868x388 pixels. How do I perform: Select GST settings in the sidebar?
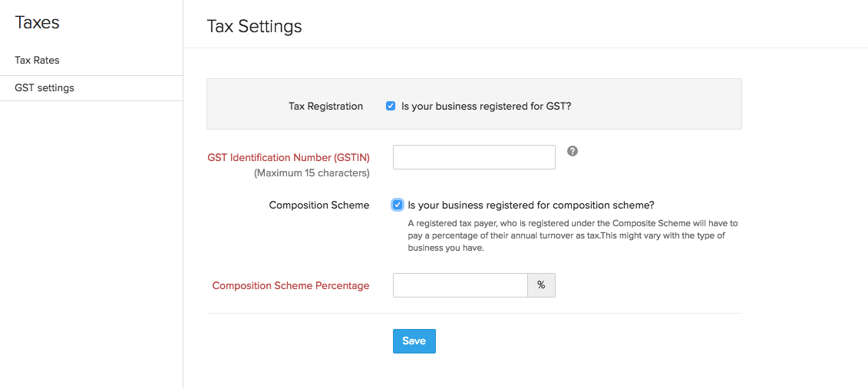point(45,88)
